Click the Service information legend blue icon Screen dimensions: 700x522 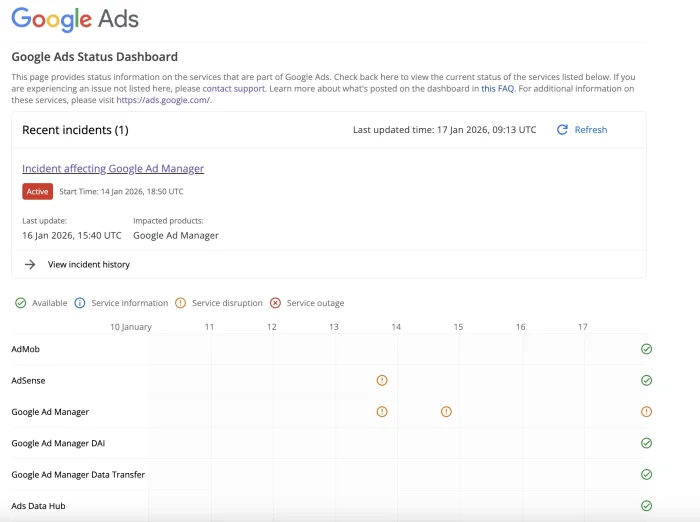(79, 303)
